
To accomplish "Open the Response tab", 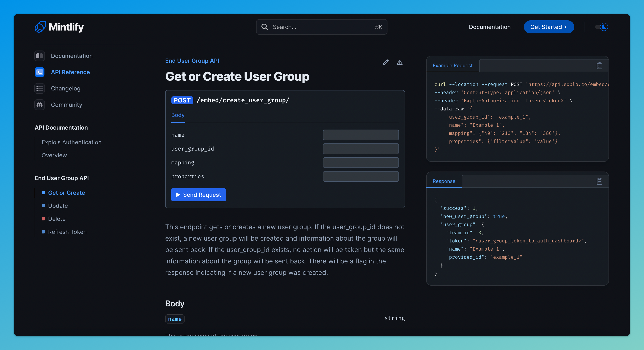I will (x=444, y=181).
